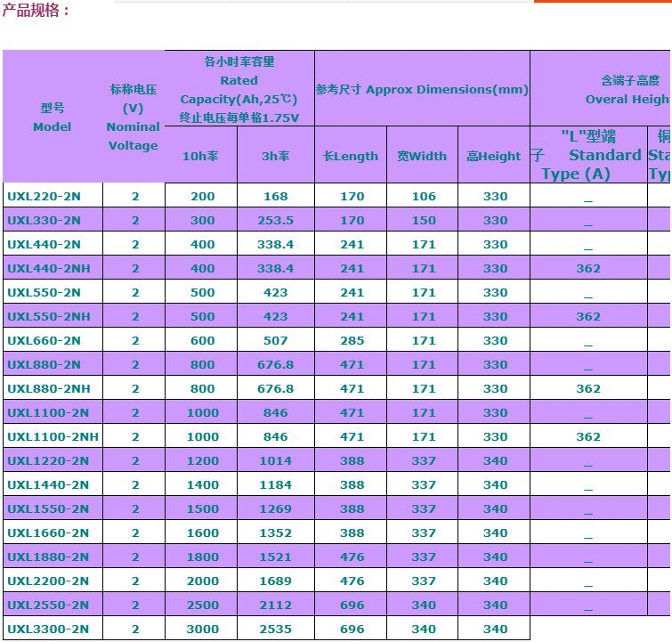
Task: Click 3h capacity 168 for UXL220-2N
Action: [x=276, y=197]
